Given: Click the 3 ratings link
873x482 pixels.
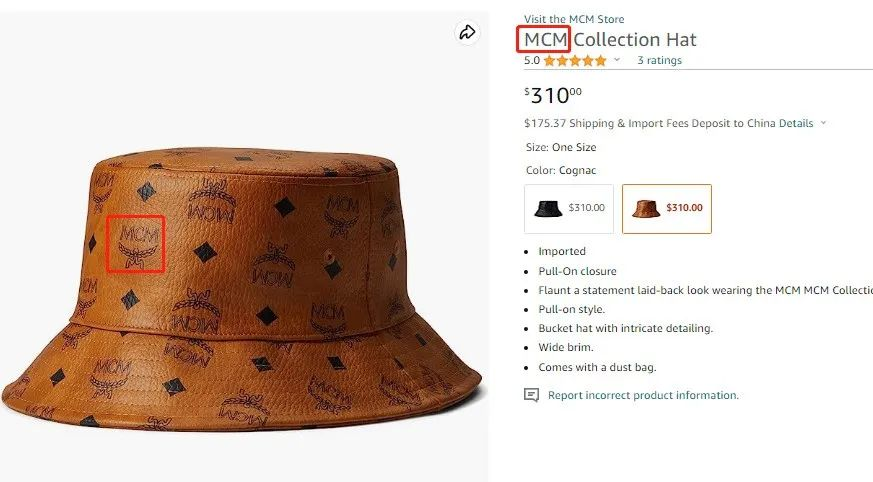Looking at the screenshot, I should click(x=659, y=61).
